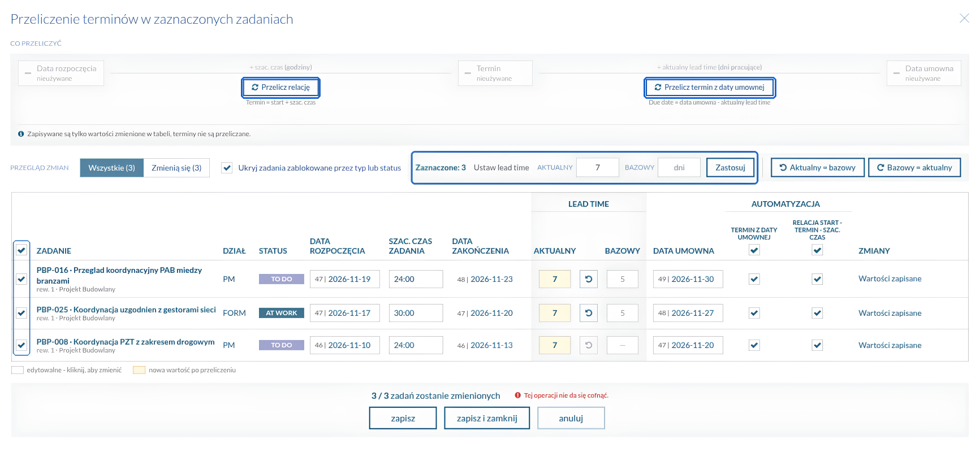The image size is (980, 474).
Task: Open task 'PBP-008 · Koordynacja PZT'
Action: [126, 342]
